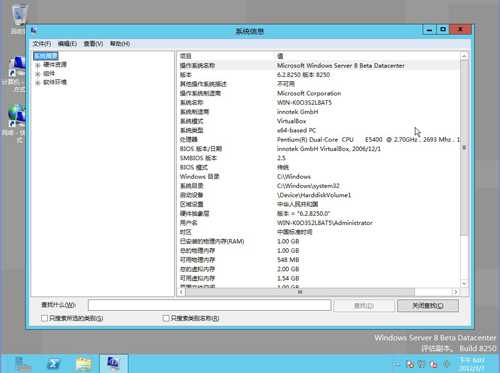This screenshot has height=373, width=500.
Task: Select 软件环境 tree item
Action: [x=55, y=82]
